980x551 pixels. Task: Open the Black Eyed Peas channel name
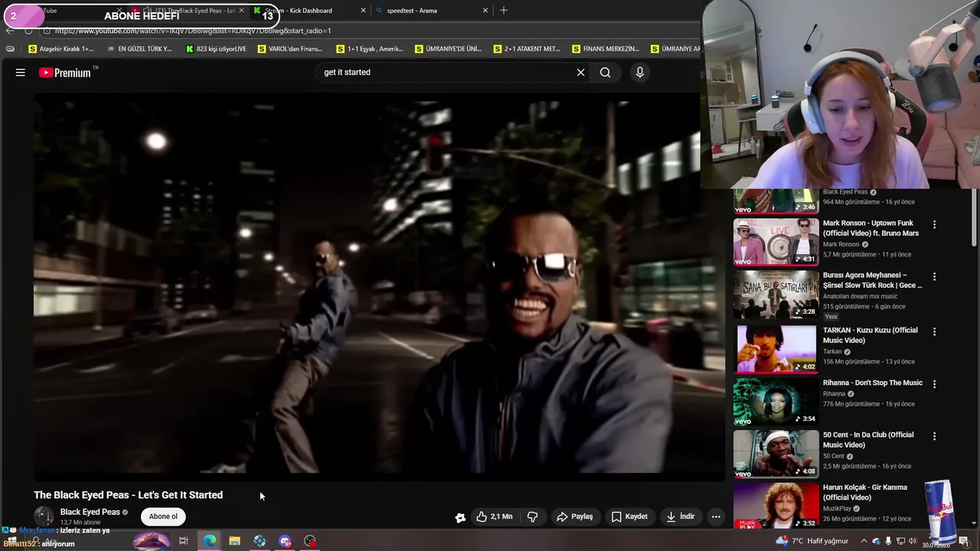(x=90, y=512)
